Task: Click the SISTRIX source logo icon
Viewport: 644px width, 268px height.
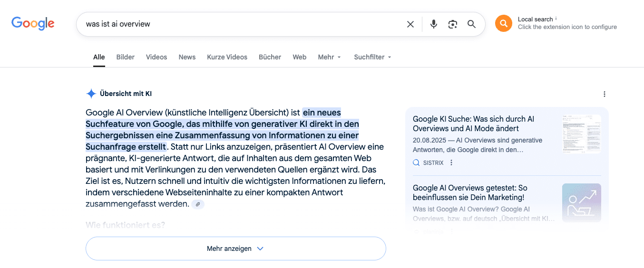Action: pos(417,163)
